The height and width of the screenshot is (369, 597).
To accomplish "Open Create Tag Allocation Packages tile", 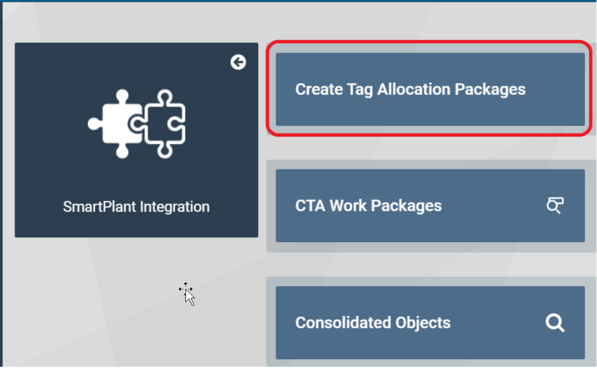I will tap(430, 89).
